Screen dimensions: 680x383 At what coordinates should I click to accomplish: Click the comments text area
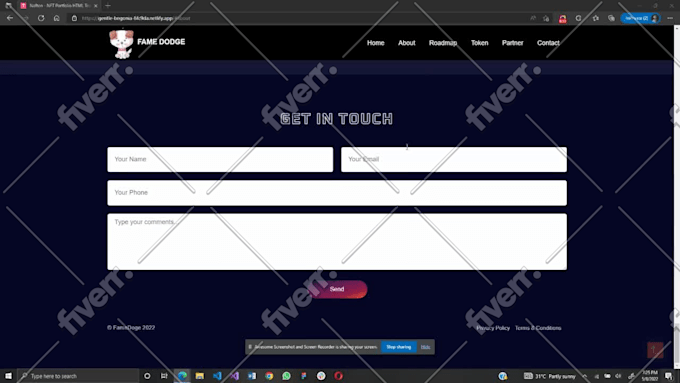pyautogui.click(x=337, y=242)
